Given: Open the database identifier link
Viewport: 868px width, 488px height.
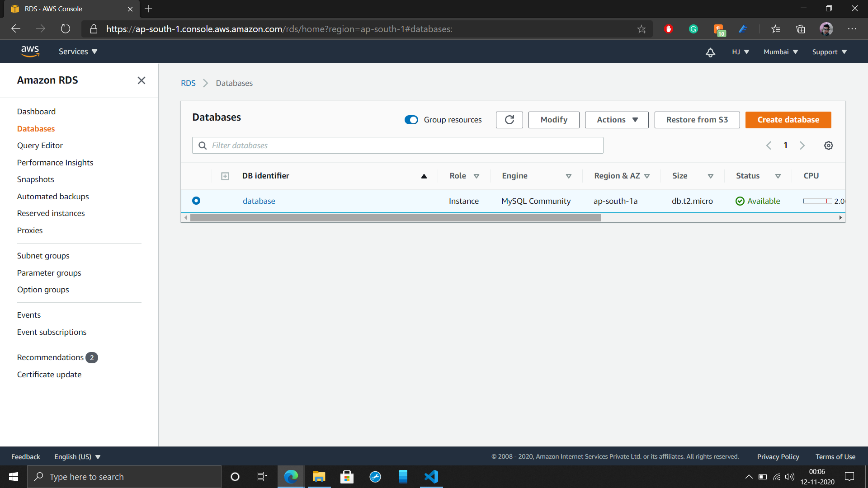Looking at the screenshot, I should point(259,201).
